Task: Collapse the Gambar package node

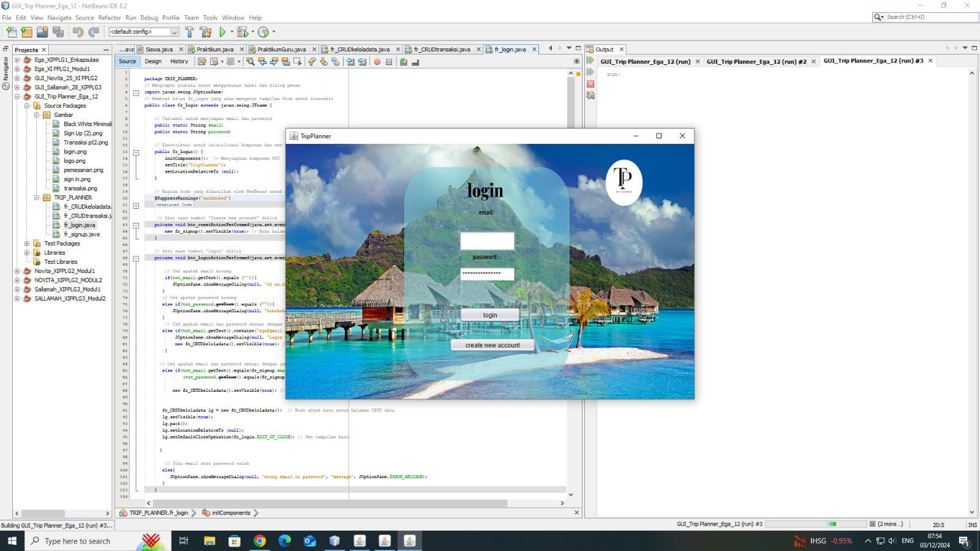Action: pos(37,115)
